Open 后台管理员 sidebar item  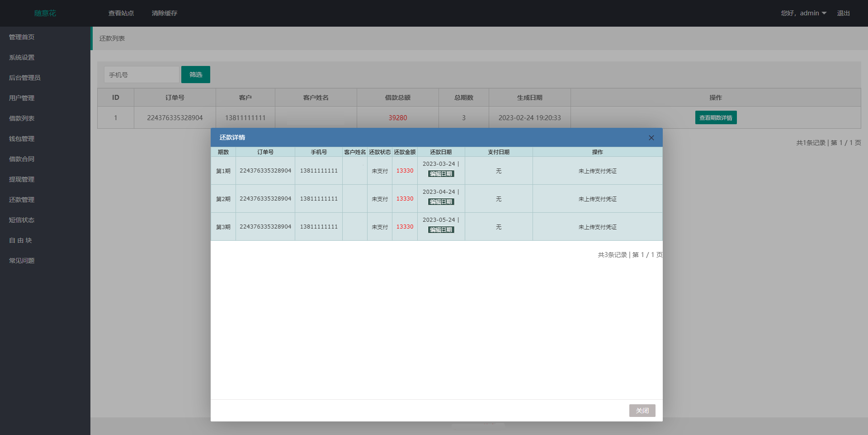25,78
